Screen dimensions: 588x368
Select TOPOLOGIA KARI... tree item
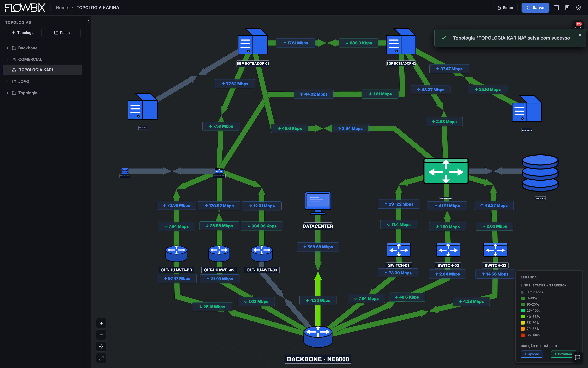(42, 70)
